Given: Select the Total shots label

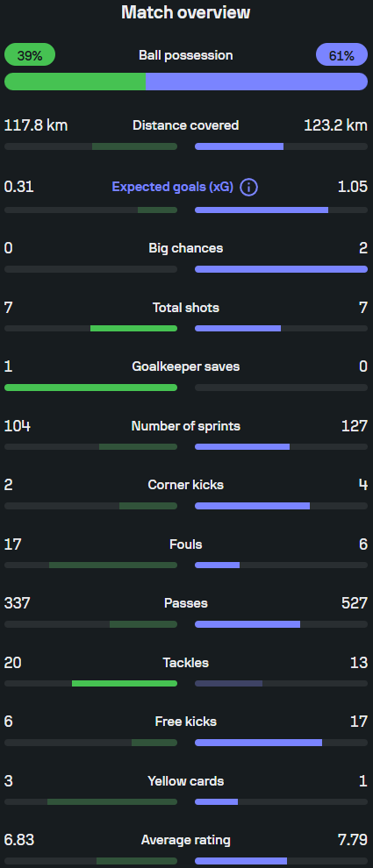Looking at the screenshot, I should coord(186,307).
